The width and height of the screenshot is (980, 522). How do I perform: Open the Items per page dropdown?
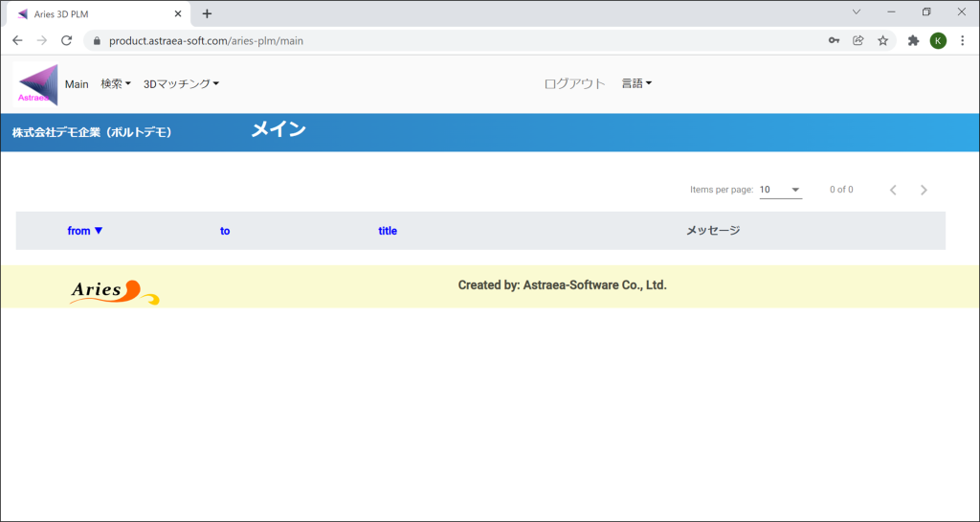click(x=781, y=190)
